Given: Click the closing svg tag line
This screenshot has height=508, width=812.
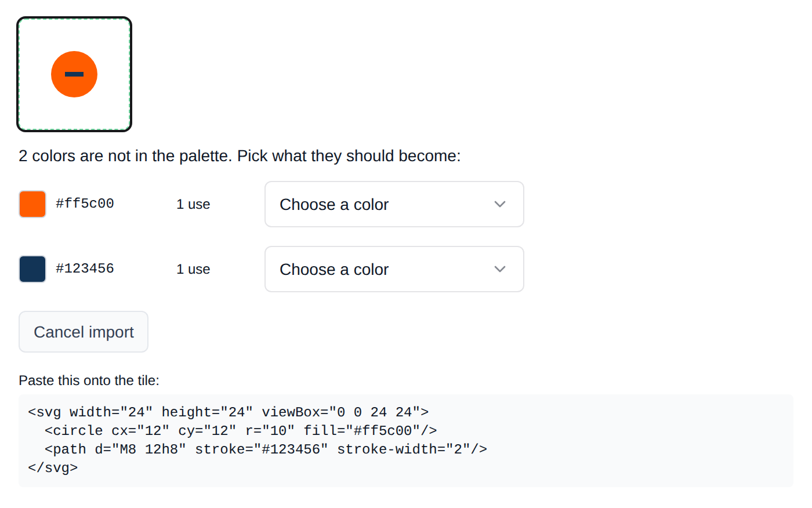Looking at the screenshot, I should coord(53,467).
